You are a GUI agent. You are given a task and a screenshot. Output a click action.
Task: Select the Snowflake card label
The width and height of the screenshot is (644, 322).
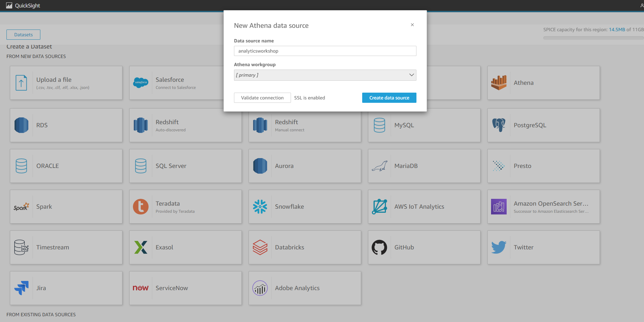coord(289,207)
